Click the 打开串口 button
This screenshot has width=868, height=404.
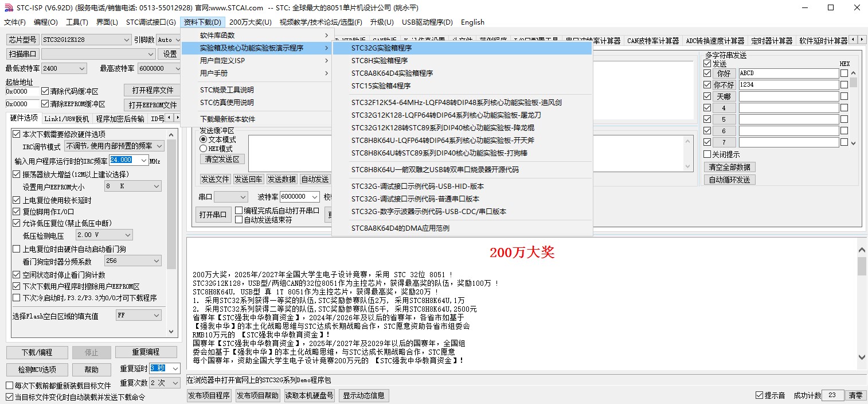(213, 215)
